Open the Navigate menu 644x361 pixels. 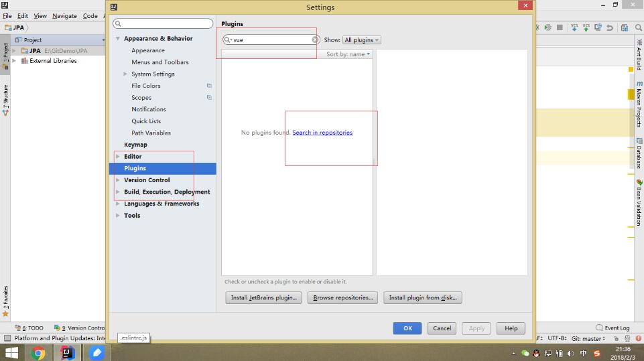click(x=64, y=16)
